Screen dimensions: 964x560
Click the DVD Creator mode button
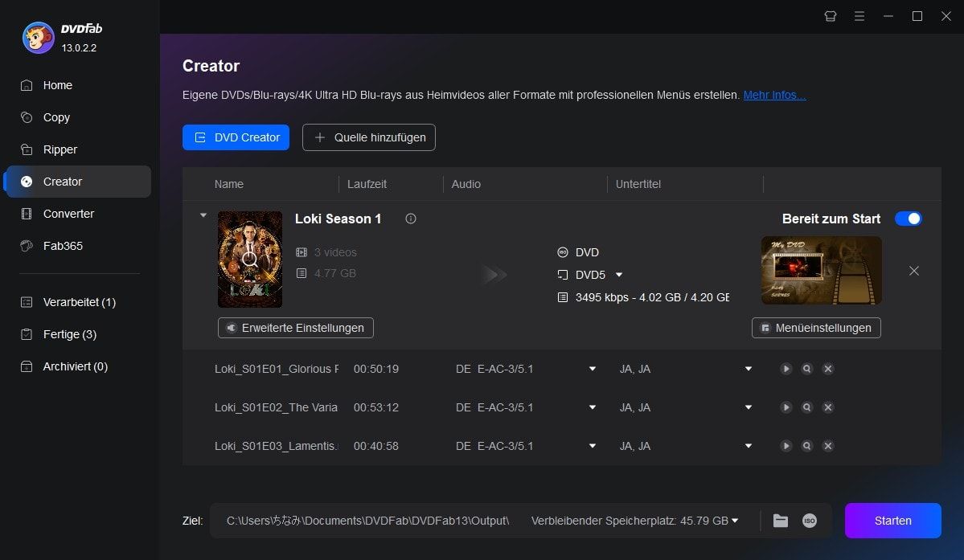pyautogui.click(x=236, y=137)
